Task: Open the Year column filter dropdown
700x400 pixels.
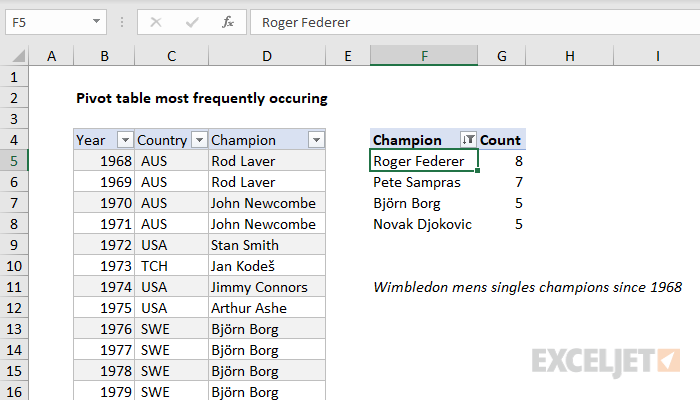Action: [125, 140]
